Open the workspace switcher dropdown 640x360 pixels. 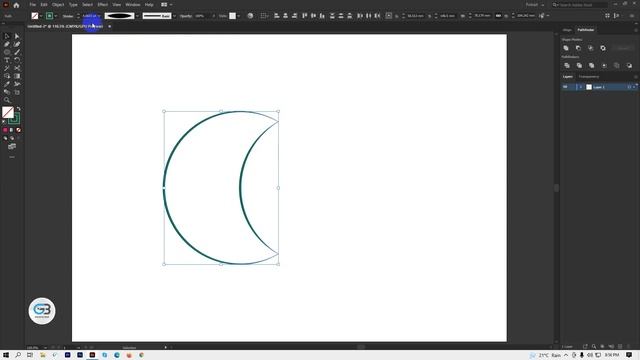click(x=535, y=5)
